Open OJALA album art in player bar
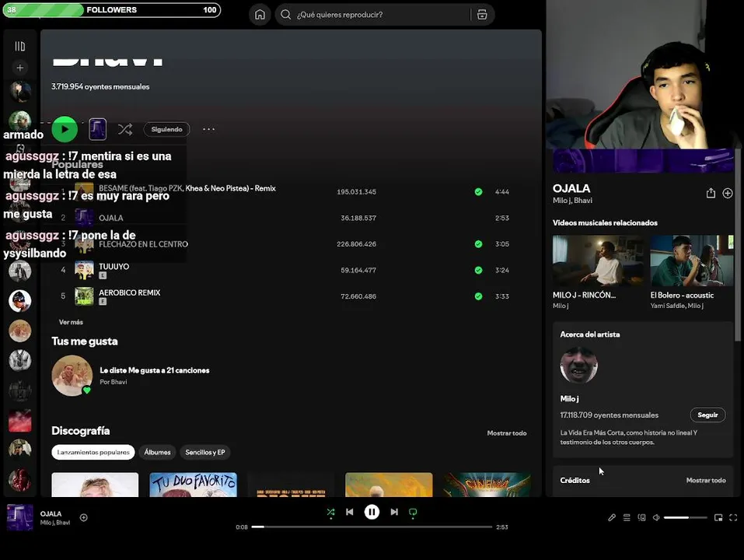This screenshot has height=560, width=744. coord(20,516)
